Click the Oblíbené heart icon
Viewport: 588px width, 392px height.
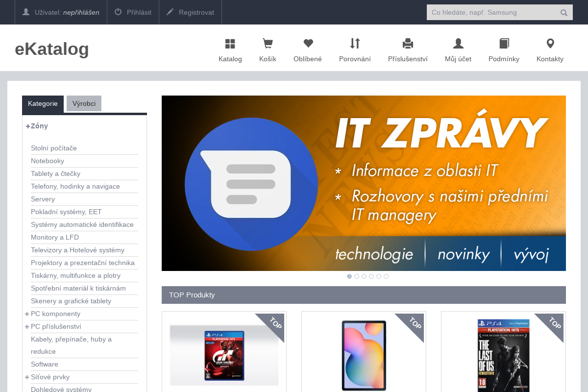coord(308,44)
